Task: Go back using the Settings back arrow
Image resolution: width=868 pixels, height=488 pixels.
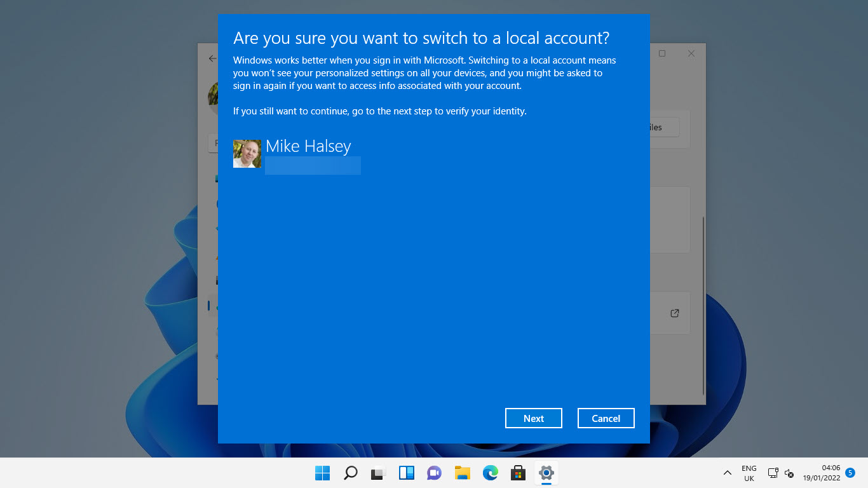Action: tap(212, 58)
